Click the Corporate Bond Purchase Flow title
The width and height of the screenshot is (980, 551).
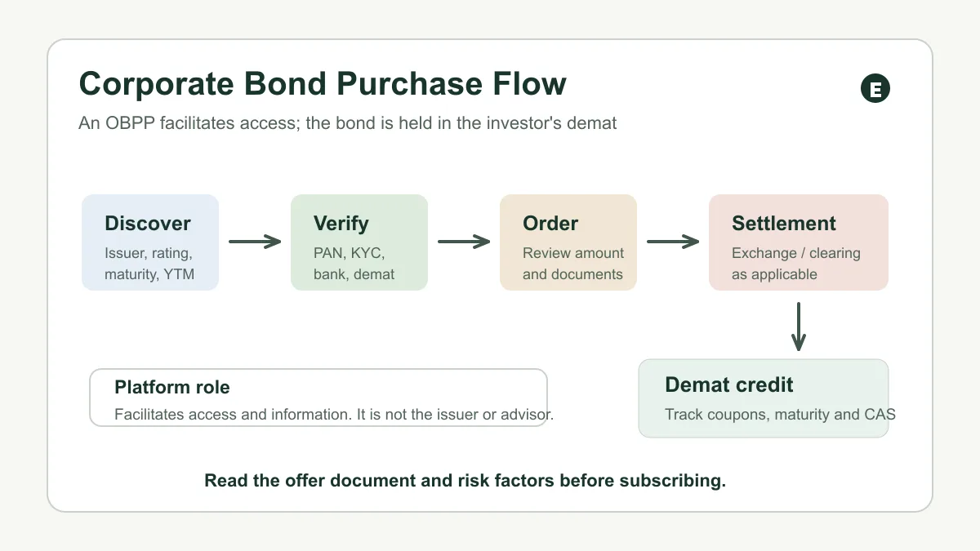(x=323, y=84)
